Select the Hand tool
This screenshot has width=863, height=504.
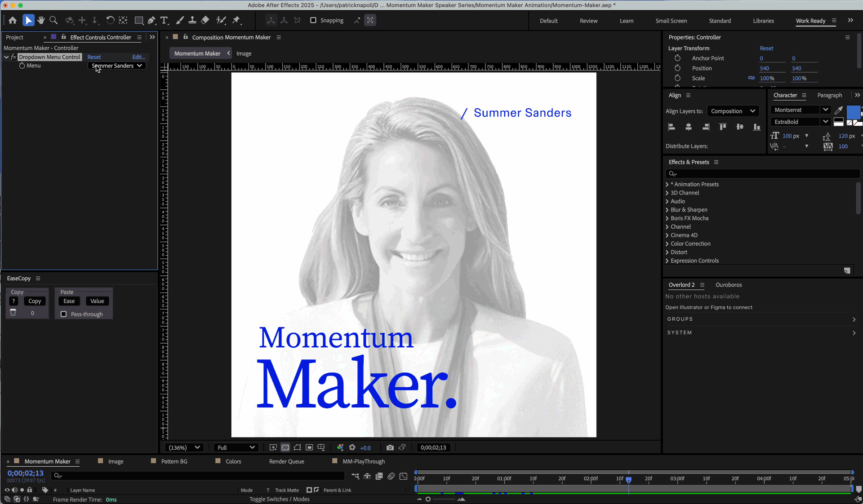coord(41,20)
